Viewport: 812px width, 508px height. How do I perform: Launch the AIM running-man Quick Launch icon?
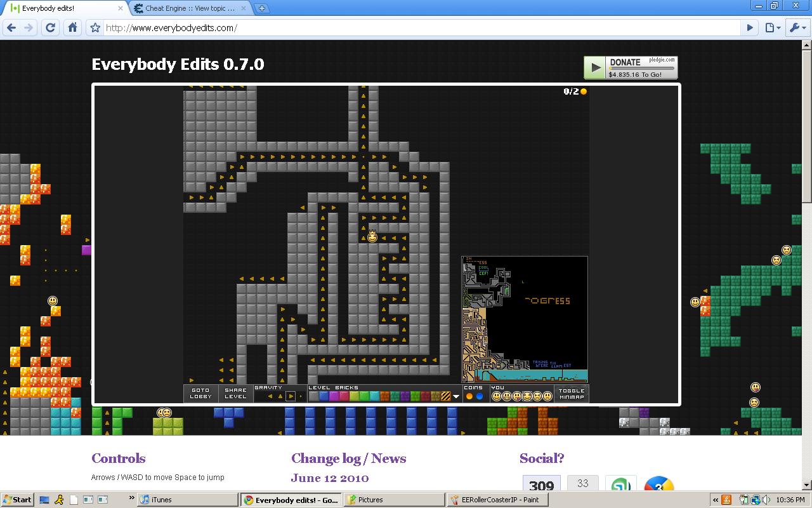click(x=58, y=500)
